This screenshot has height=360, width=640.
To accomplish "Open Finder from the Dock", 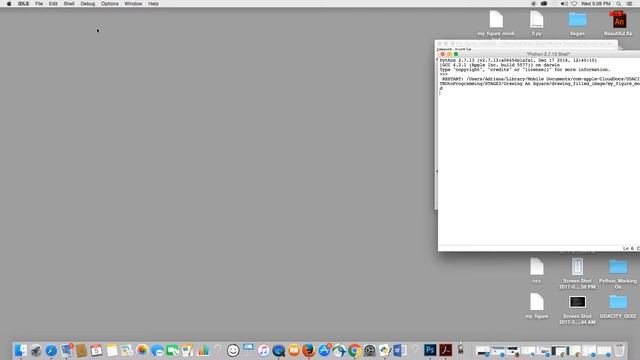I will pyautogui.click(x=20, y=350).
